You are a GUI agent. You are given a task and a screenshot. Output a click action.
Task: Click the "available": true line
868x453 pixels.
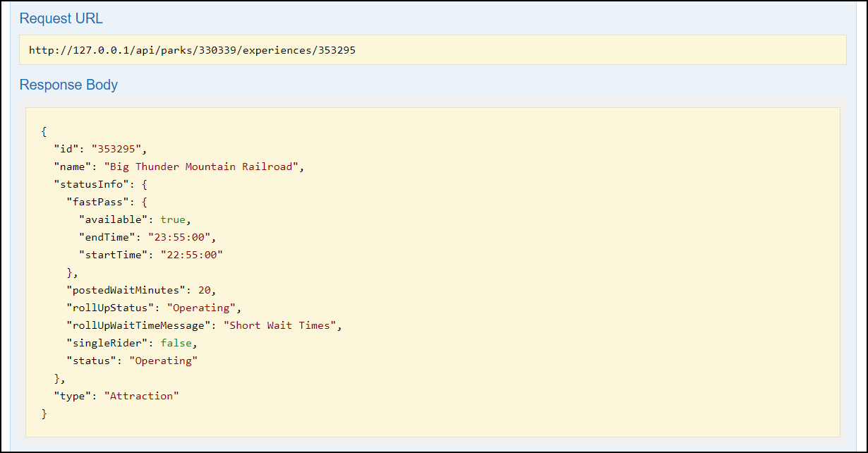[x=135, y=219]
